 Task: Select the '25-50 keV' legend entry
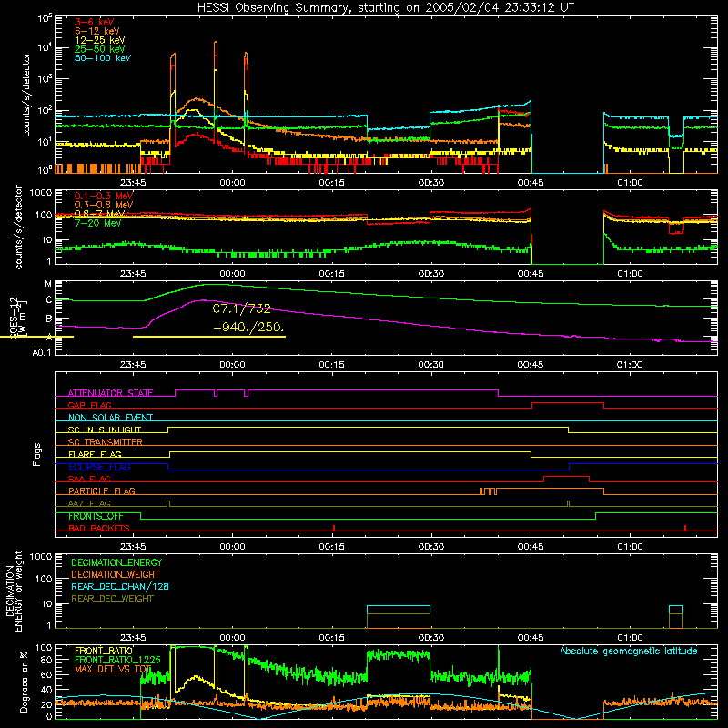click(x=100, y=49)
